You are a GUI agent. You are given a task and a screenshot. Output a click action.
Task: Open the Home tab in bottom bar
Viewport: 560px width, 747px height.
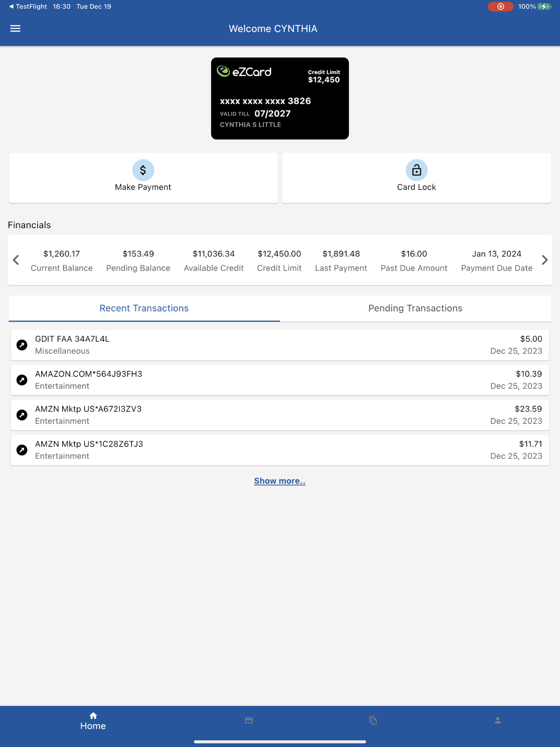(93, 721)
